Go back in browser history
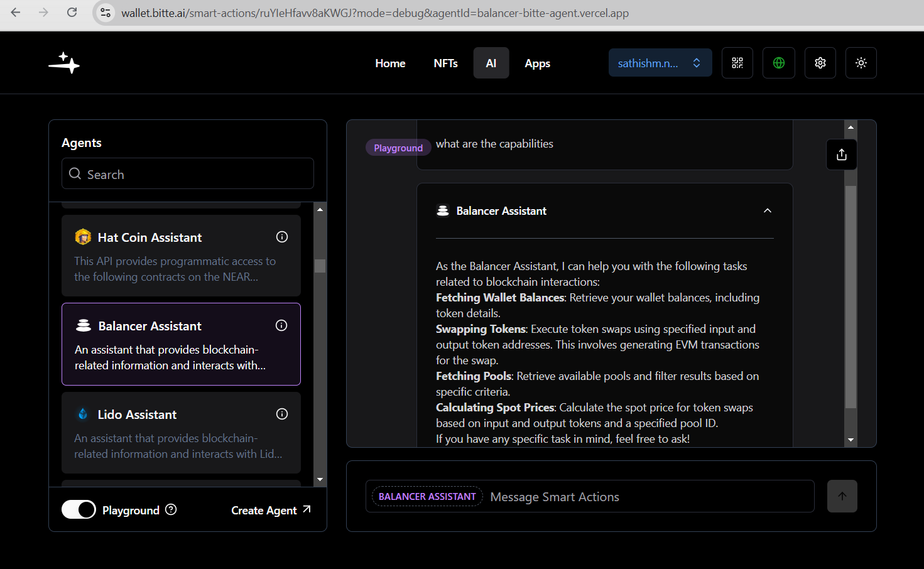This screenshot has width=924, height=569. [x=16, y=13]
